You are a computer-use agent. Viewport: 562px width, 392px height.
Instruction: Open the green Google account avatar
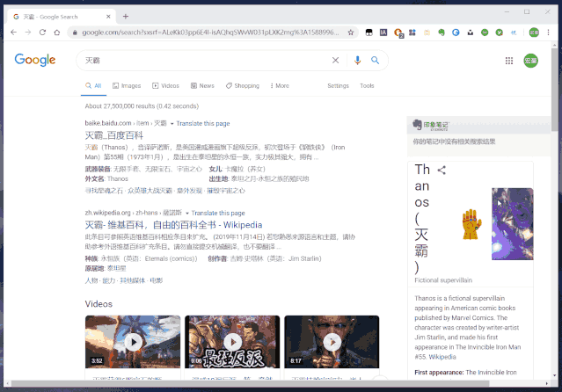(530, 61)
